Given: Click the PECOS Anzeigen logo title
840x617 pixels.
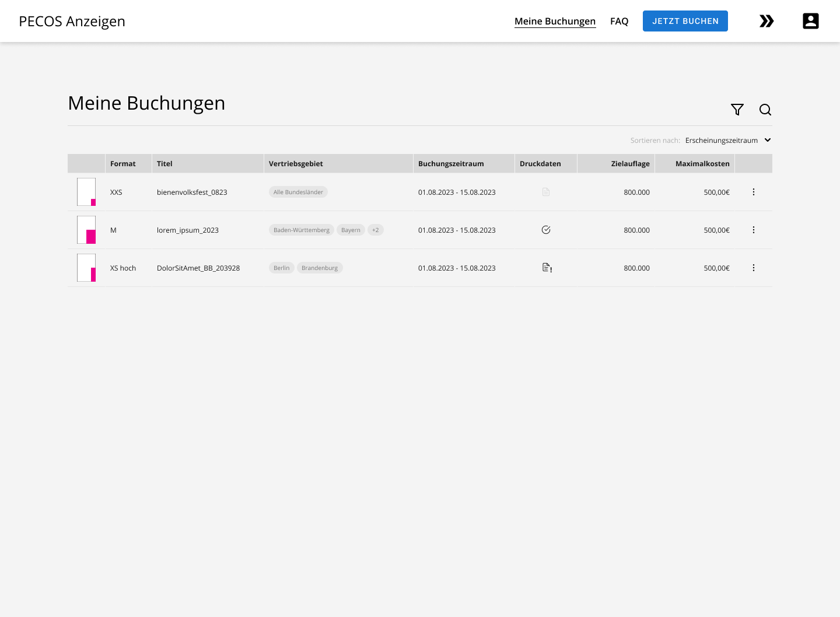Looking at the screenshot, I should coord(72,21).
